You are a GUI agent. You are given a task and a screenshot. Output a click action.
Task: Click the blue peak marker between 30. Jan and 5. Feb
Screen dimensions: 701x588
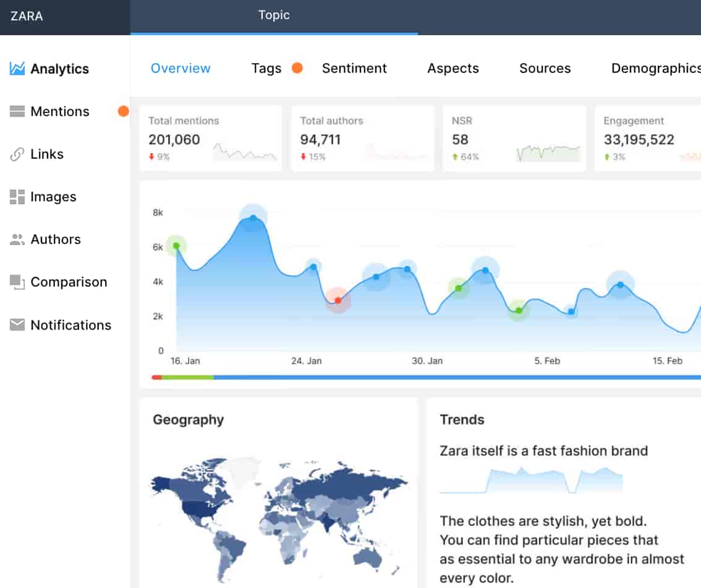coord(485,270)
